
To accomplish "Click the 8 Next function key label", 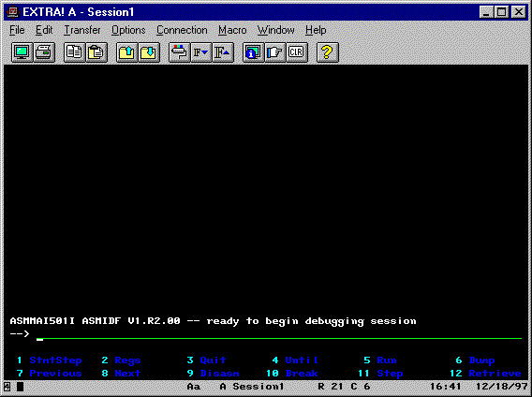I will [x=121, y=374].
